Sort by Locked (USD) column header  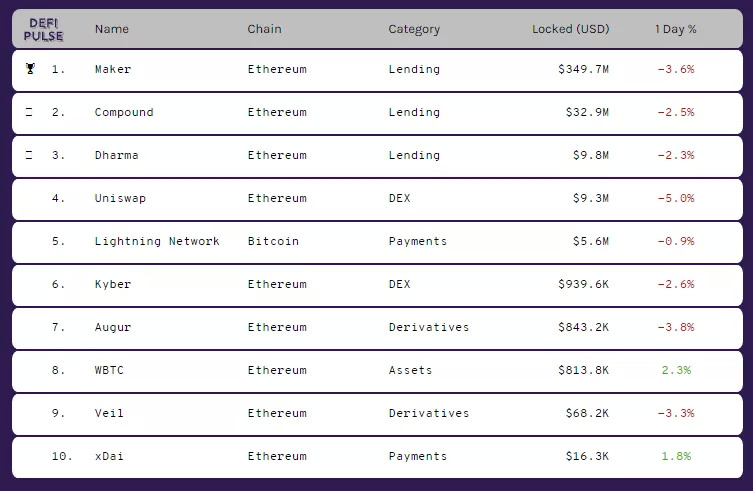[x=570, y=29]
